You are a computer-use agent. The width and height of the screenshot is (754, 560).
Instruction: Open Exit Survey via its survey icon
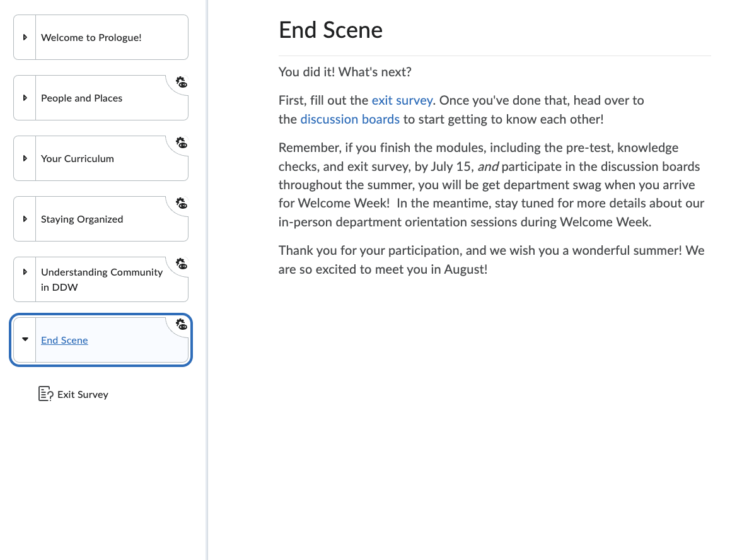(x=45, y=394)
